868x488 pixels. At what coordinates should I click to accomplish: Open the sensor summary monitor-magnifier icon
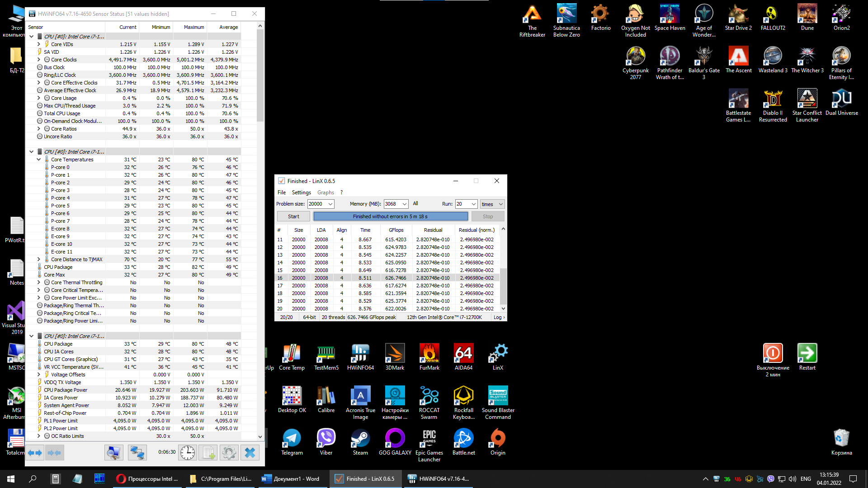(113, 452)
